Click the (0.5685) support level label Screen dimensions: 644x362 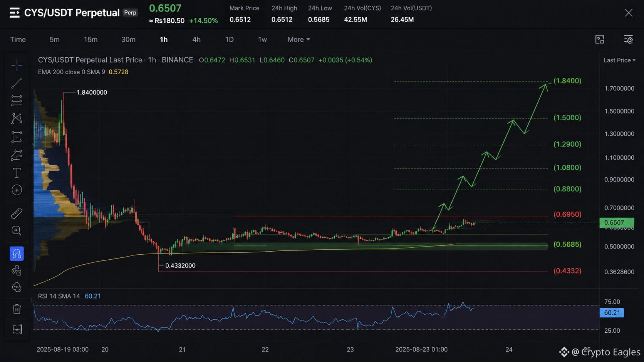[x=567, y=244]
